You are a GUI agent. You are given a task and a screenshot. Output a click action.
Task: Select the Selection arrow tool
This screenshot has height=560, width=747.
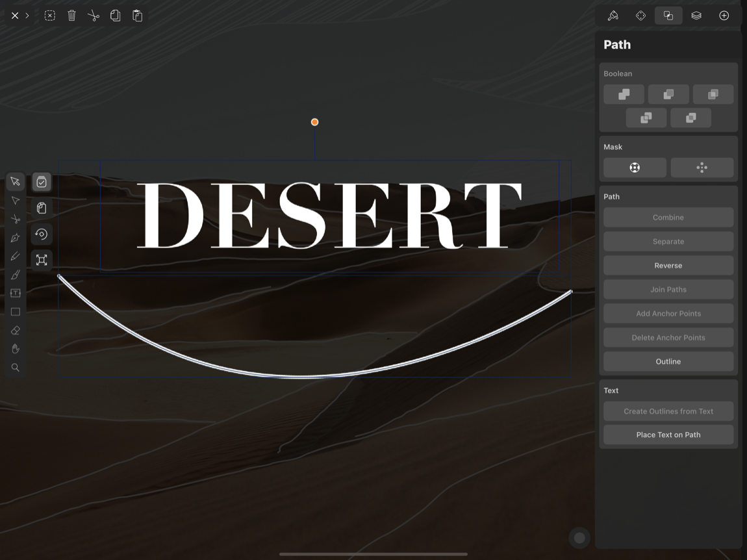coord(15,182)
